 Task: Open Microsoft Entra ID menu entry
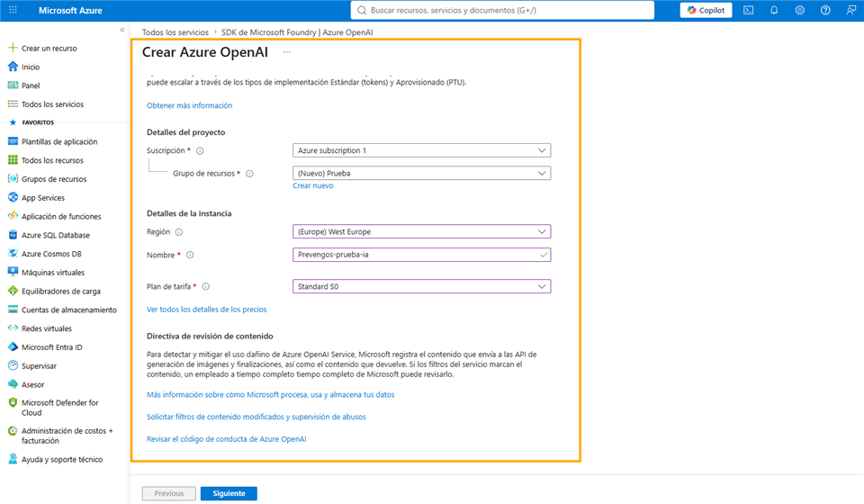tap(52, 347)
